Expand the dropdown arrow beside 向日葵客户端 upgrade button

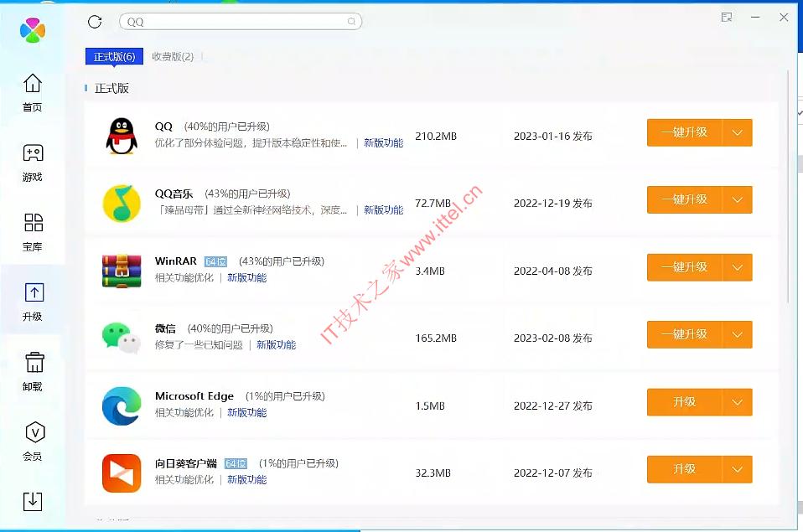pos(738,469)
